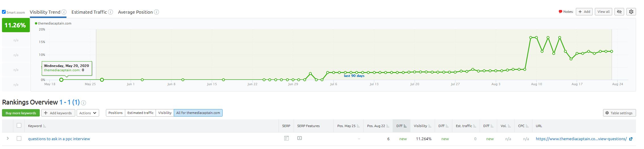Select the 'questions to ask in a ppc interview' row checkbox
Viewport: 644px width, 149px height.
(19, 138)
